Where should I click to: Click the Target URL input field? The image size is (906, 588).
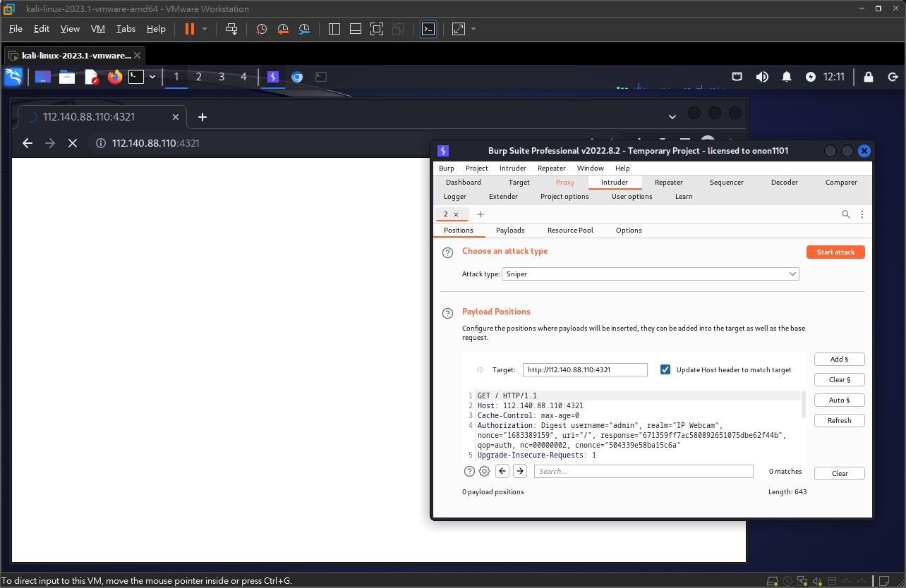[x=584, y=369]
